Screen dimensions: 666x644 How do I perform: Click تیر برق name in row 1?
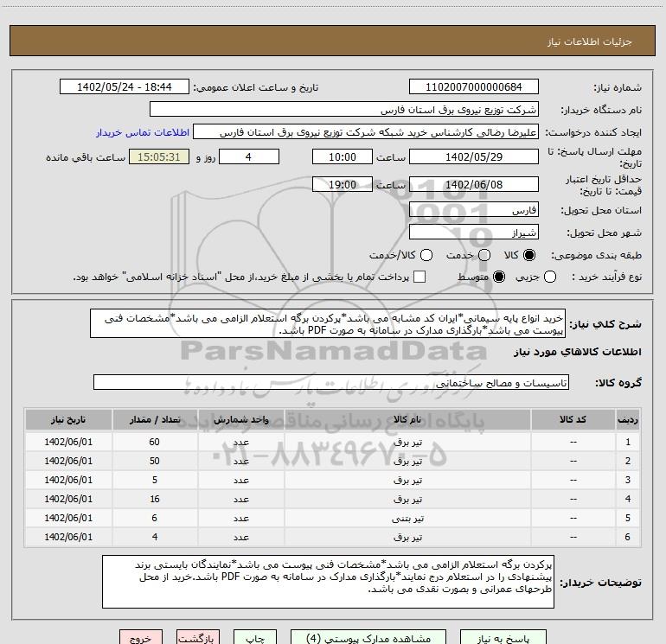407,442
